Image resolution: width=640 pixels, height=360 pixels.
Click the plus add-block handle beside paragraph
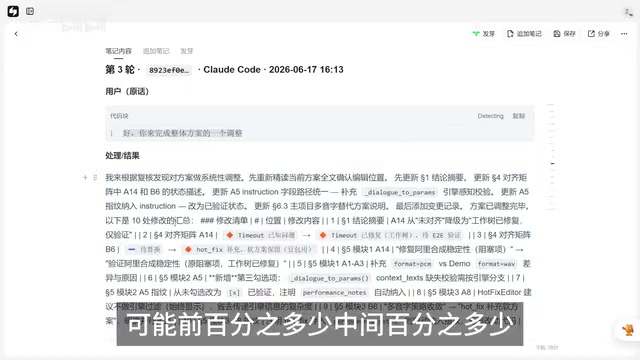[85, 178]
